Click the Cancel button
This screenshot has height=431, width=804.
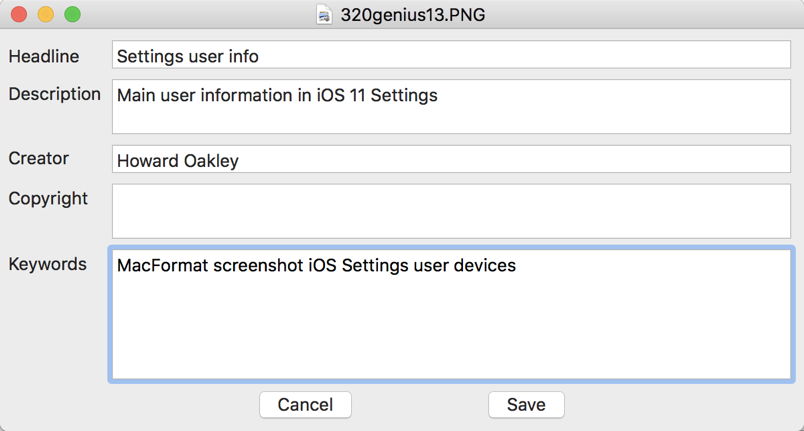point(305,404)
